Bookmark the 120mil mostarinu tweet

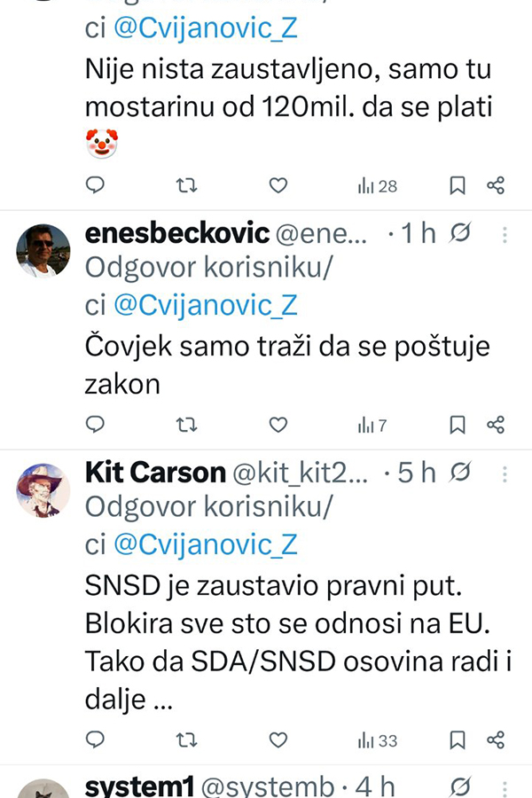(458, 185)
